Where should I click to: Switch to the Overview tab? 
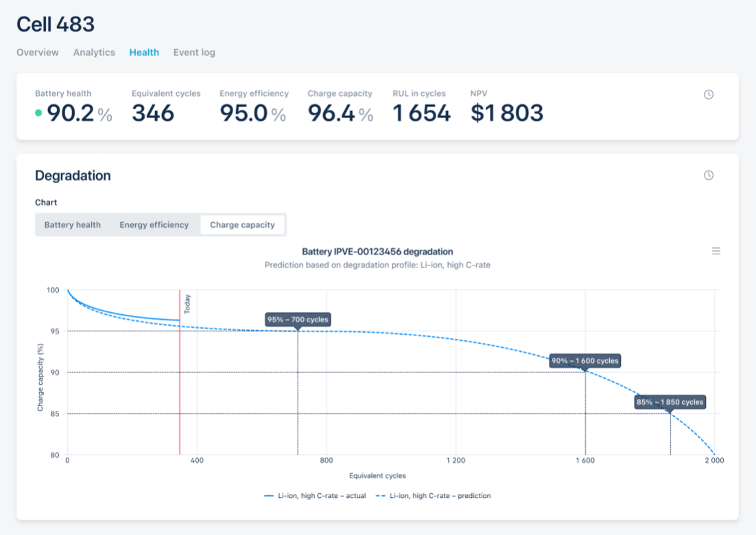38,52
